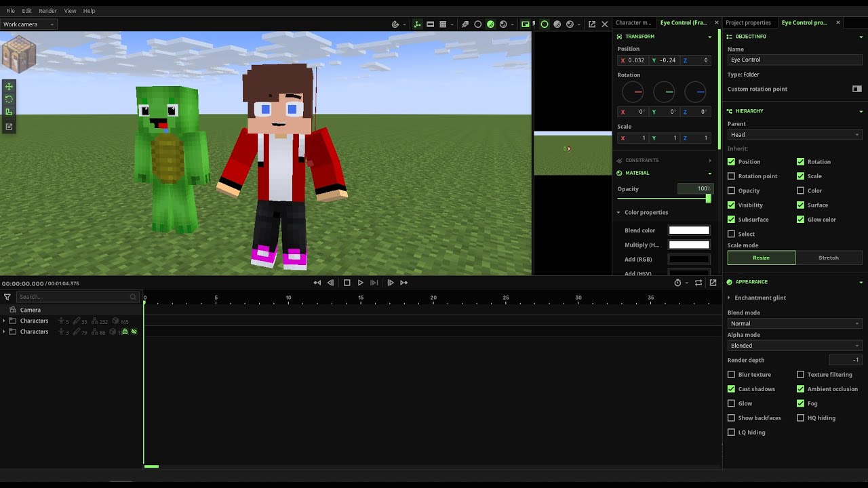Click the Opacity slider handle
Screen dimensions: 868x488
coord(709,199)
